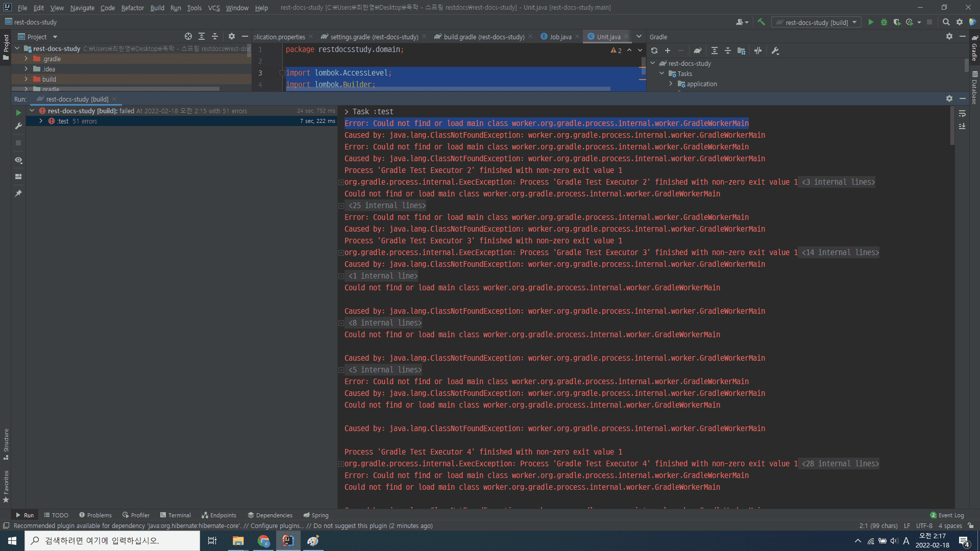Open Windows Start menu
Screen dimensions: 980x551
tap(12, 541)
